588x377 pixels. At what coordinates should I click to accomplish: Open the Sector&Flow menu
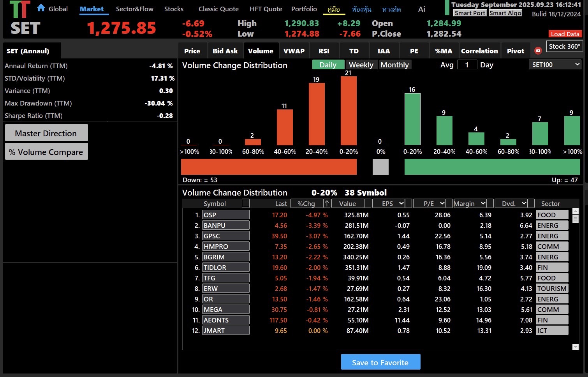point(134,9)
